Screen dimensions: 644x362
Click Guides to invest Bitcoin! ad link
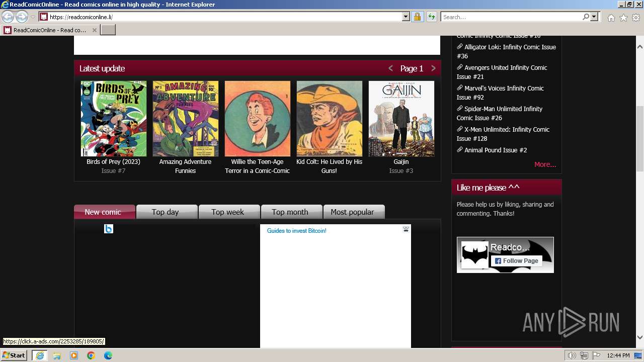pos(296,231)
